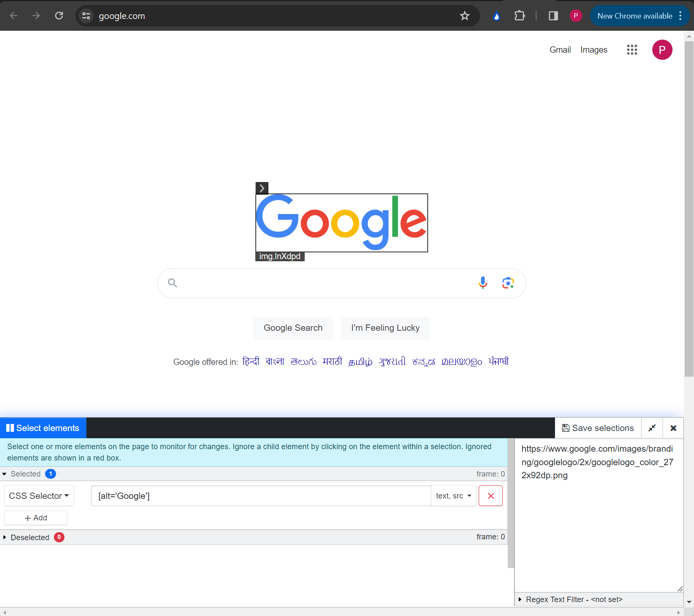
Task: Click the CSS selector input field
Action: [261, 496]
